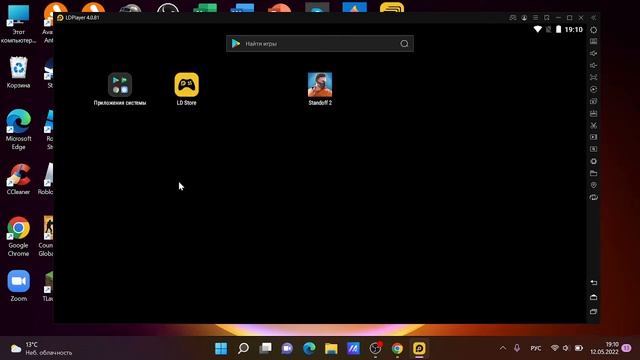The image size is (640, 360).
Task: Switch input language via РУС indicator
Action: [536, 348]
